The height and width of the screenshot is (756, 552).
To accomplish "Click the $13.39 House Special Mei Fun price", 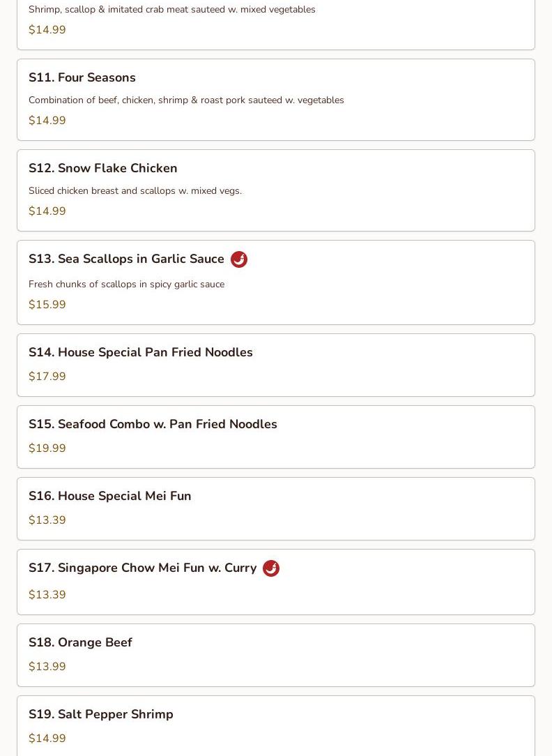I will [47, 520].
